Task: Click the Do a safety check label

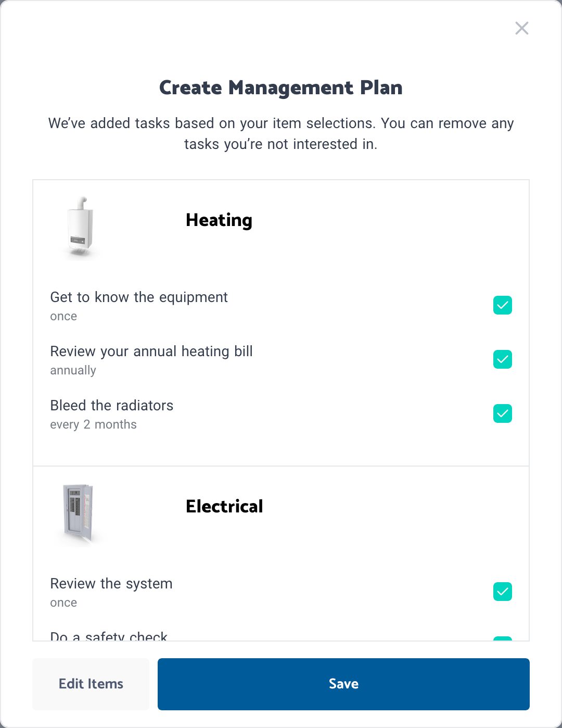Action: (x=109, y=636)
